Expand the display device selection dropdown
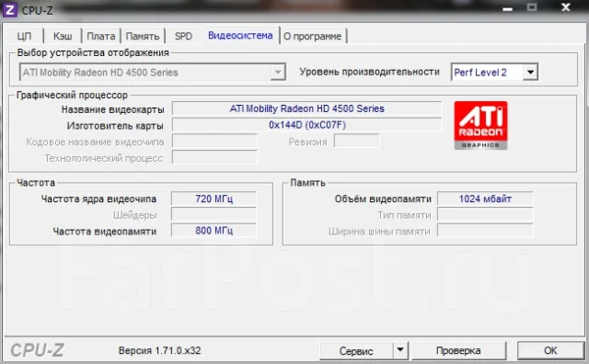Viewport: 589px width, 364px height. coord(278,72)
